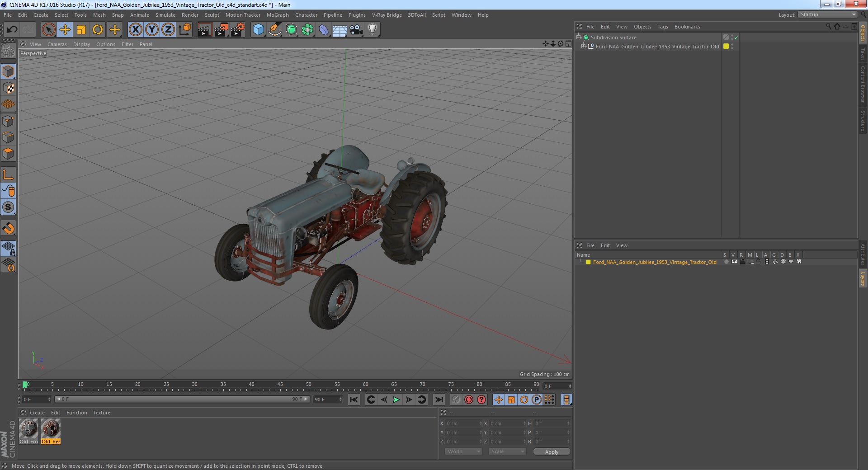
Task: Toggle Y axis lock
Action: click(152, 30)
